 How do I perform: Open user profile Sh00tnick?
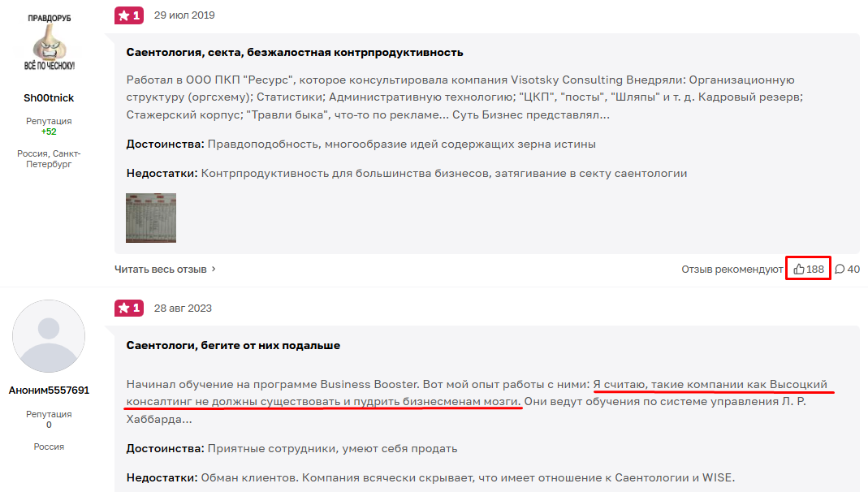point(49,98)
